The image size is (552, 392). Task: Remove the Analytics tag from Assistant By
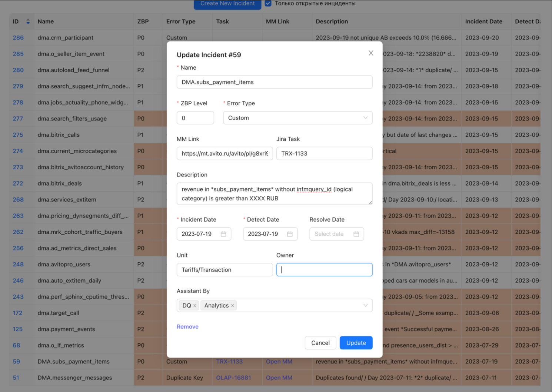click(x=233, y=306)
